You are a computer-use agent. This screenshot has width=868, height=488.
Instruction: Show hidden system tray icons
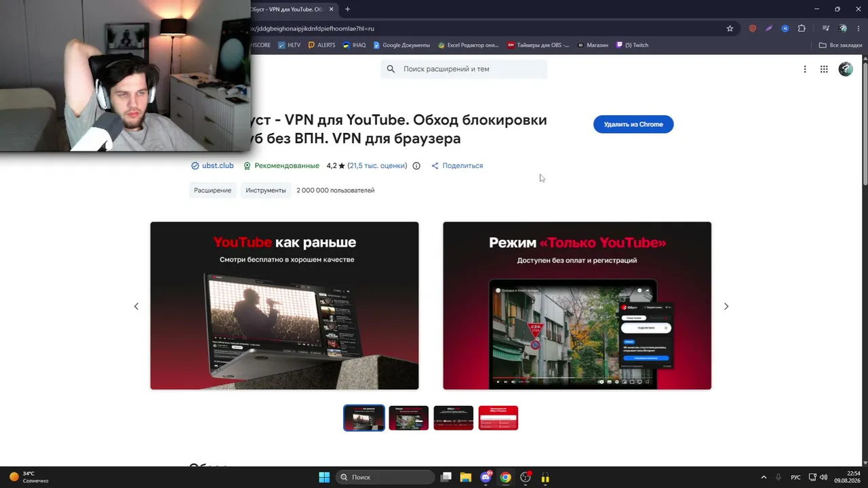pyautogui.click(x=764, y=477)
